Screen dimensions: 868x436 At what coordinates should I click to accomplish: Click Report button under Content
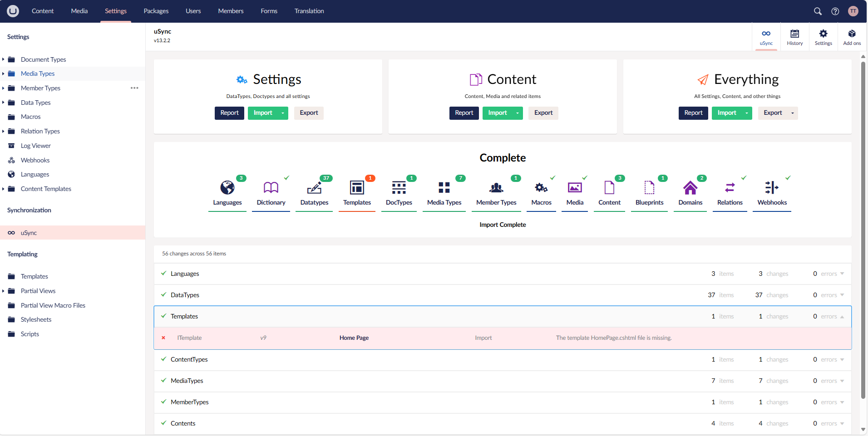click(464, 113)
